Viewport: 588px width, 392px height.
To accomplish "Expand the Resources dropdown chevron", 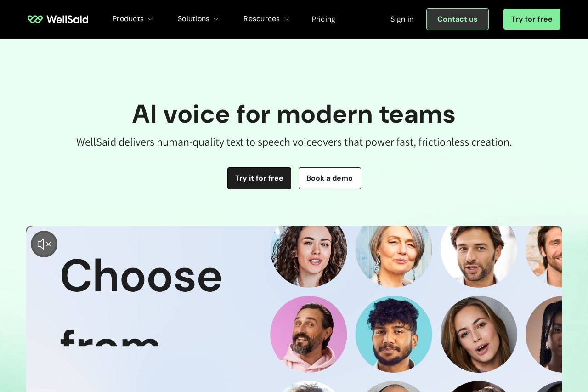I will pyautogui.click(x=287, y=19).
